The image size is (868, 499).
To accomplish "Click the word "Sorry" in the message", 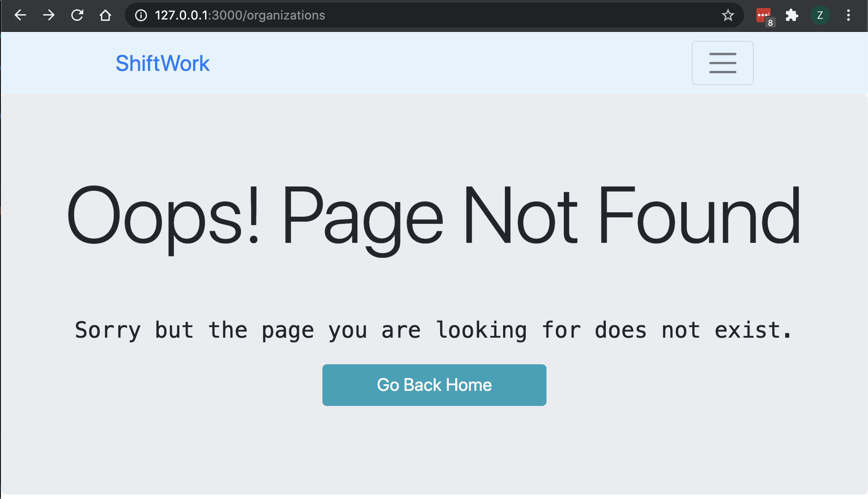I will pos(108,330).
